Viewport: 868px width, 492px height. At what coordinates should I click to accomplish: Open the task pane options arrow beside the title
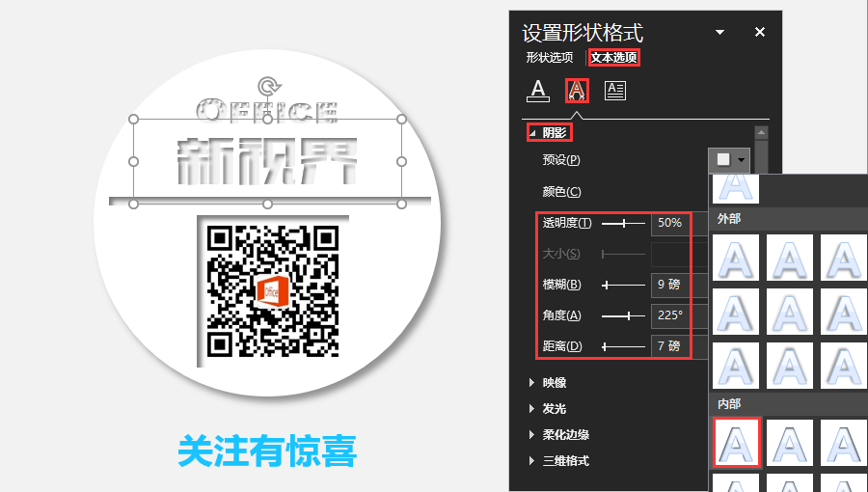click(719, 33)
